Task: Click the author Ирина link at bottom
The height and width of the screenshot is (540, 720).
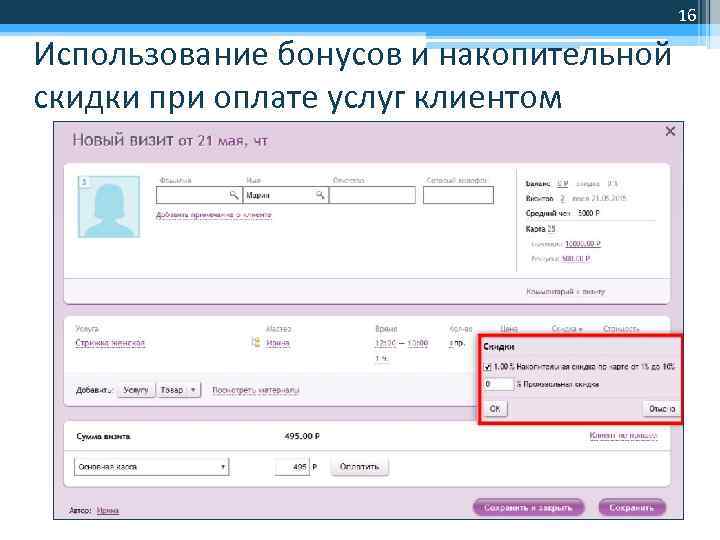Action: (108, 510)
